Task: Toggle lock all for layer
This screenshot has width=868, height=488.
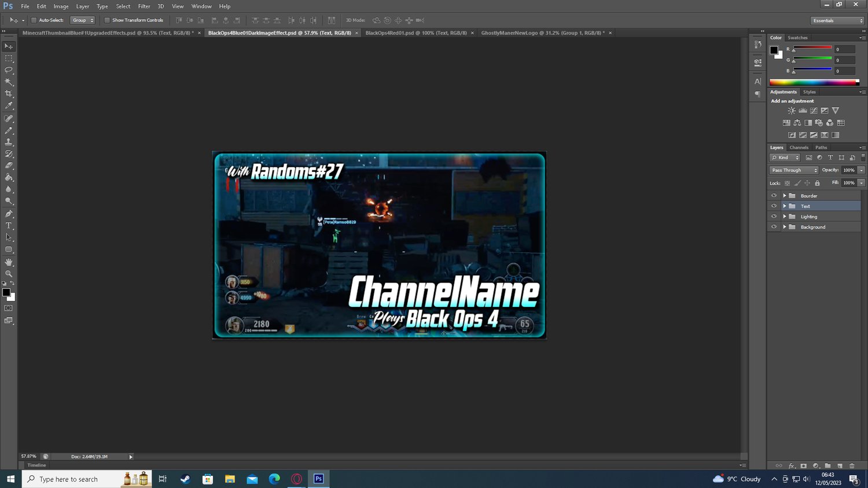Action: [x=817, y=183]
